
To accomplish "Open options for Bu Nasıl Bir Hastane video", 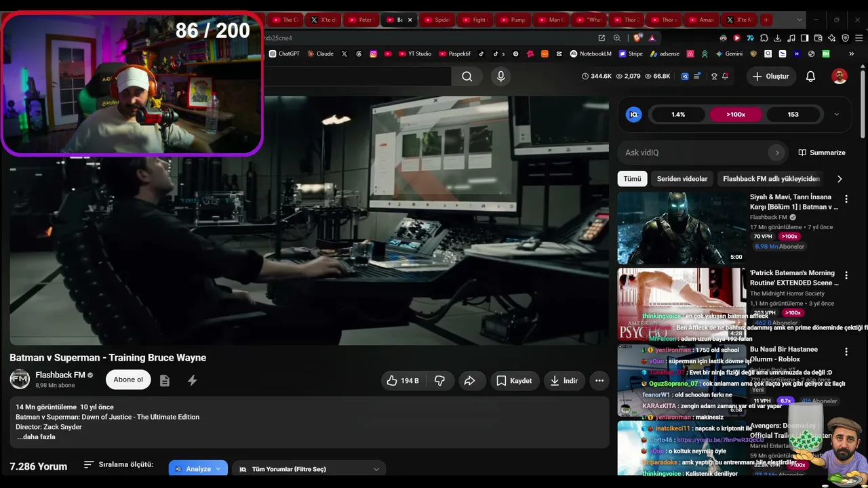I will coord(846,352).
